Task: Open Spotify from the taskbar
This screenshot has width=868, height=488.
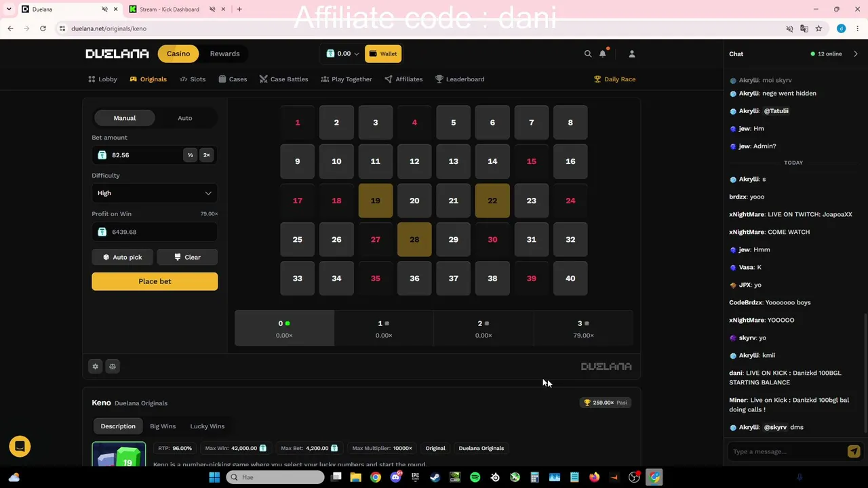Action: [x=475, y=477]
